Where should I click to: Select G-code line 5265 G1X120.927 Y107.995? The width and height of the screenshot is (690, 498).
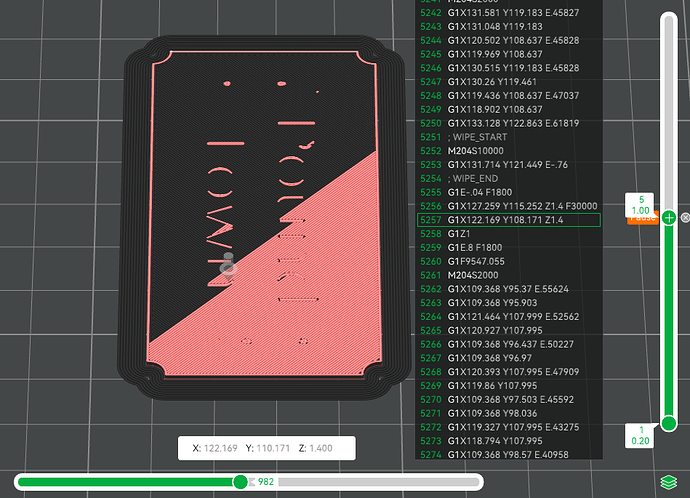tap(509, 330)
